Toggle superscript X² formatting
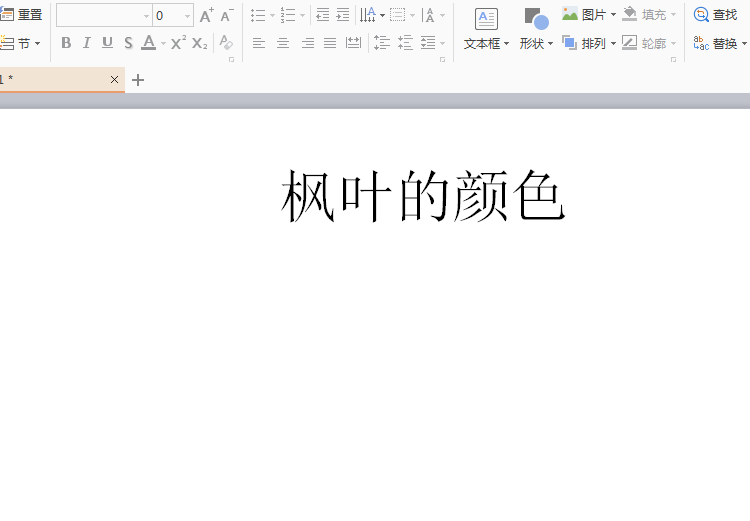The height and width of the screenshot is (521, 750). click(178, 43)
